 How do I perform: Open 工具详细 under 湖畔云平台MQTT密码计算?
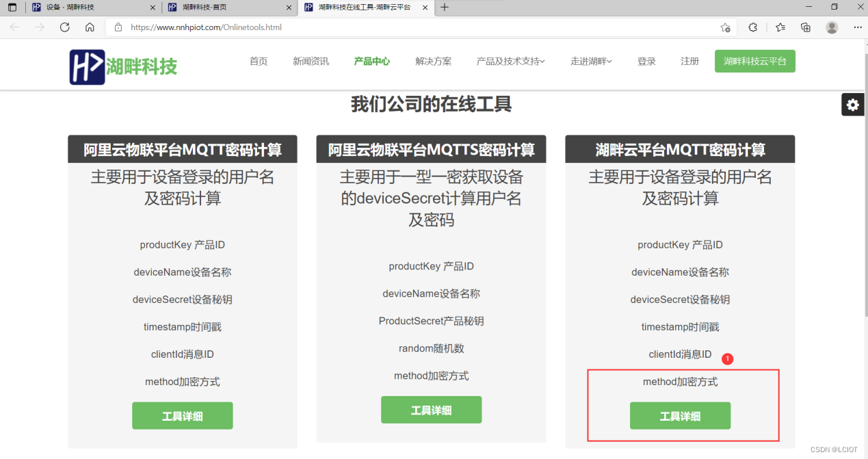tap(681, 416)
